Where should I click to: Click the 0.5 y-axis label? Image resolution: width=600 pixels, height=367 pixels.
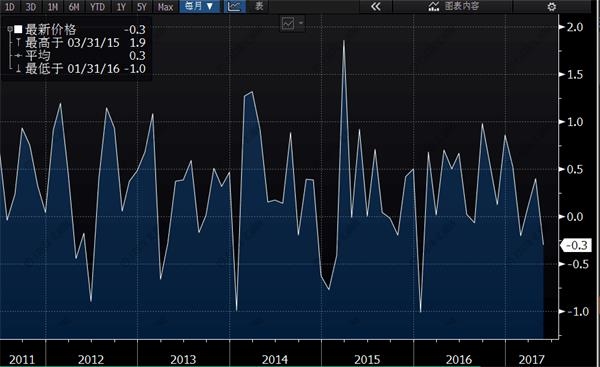[575, 170]
